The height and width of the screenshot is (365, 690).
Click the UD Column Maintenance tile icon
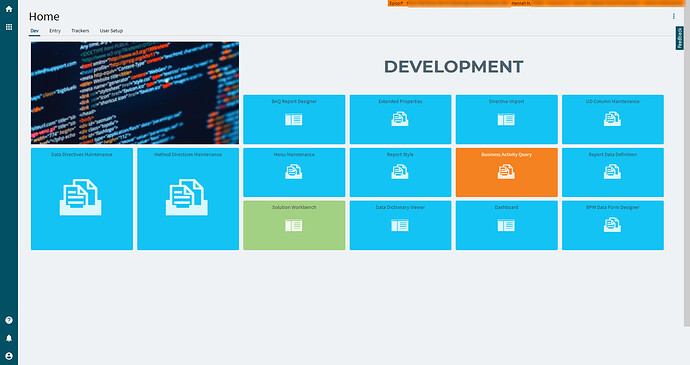coord(612,119)
